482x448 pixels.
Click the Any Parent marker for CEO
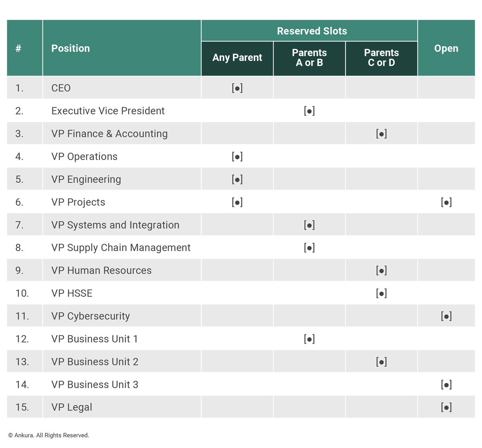pos(237,88)
